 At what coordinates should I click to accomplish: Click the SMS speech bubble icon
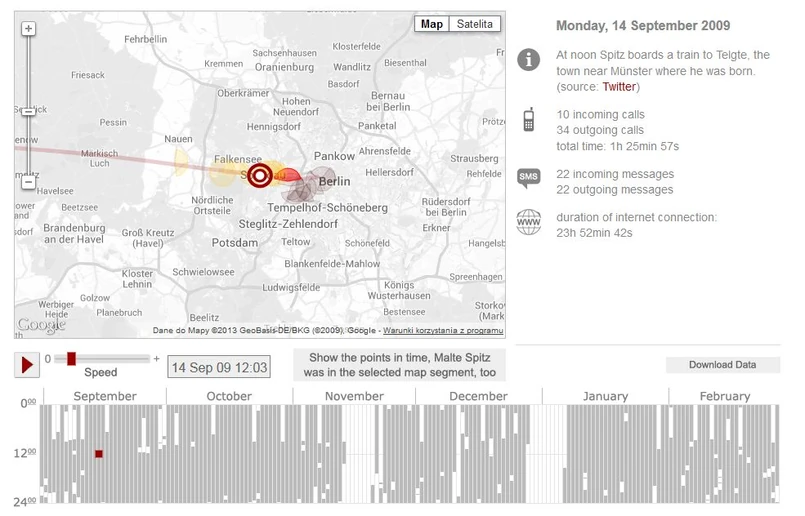click(x=528, y=179)
